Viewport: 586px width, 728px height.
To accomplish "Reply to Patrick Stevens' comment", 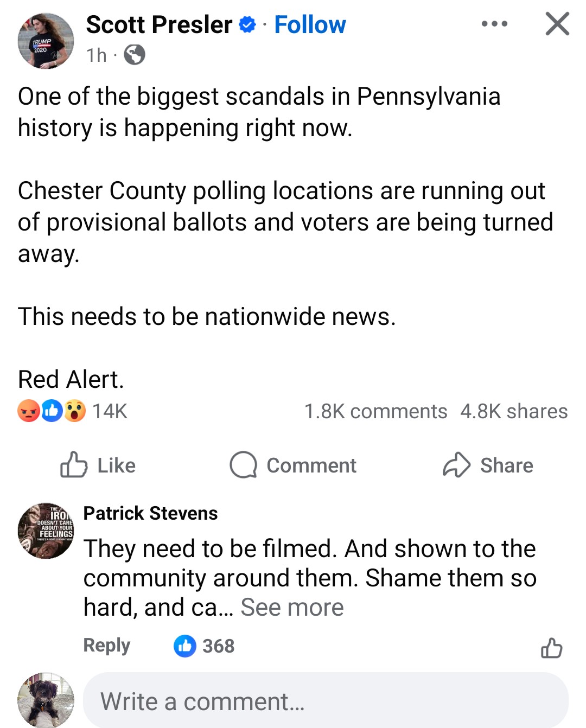I will [x=106, y=646].
